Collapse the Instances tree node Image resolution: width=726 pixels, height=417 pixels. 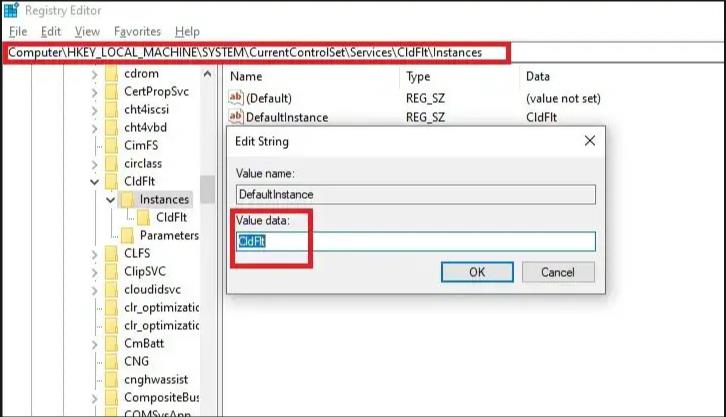click(x=110, y=199)
